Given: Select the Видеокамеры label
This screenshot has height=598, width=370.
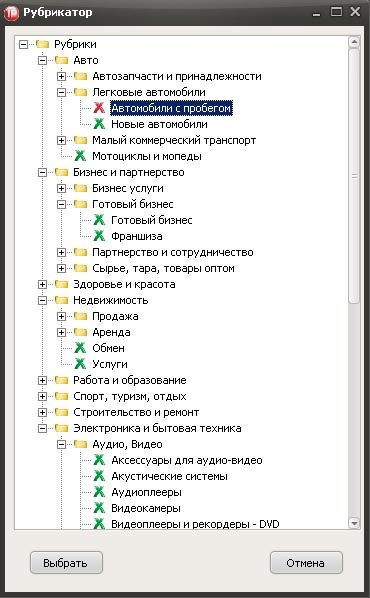Looking at the screenshot, I should click(x=146, y=508).
